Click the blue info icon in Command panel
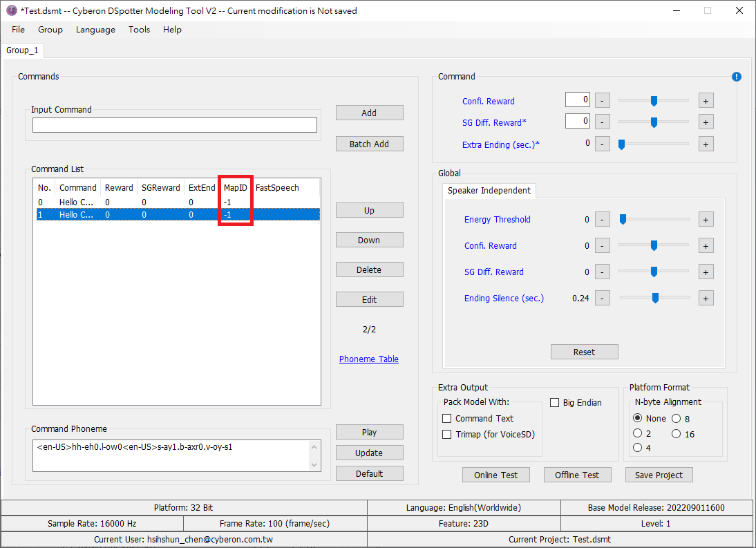The width and height of the screenshot is (756, 548). tap(736, 77)
